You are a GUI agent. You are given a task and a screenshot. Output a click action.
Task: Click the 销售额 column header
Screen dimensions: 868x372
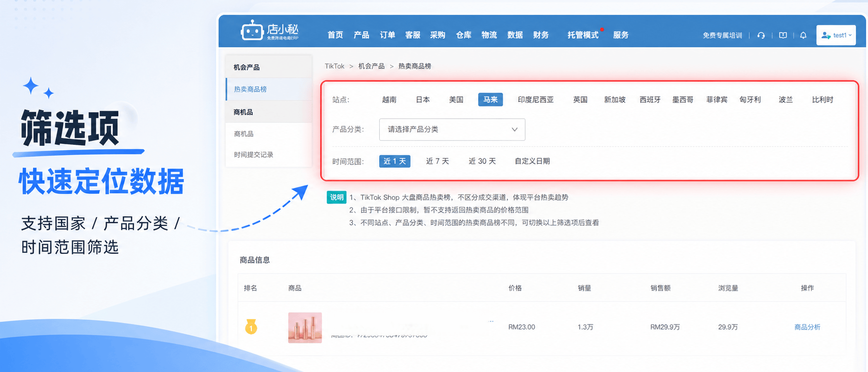(661, 288)
